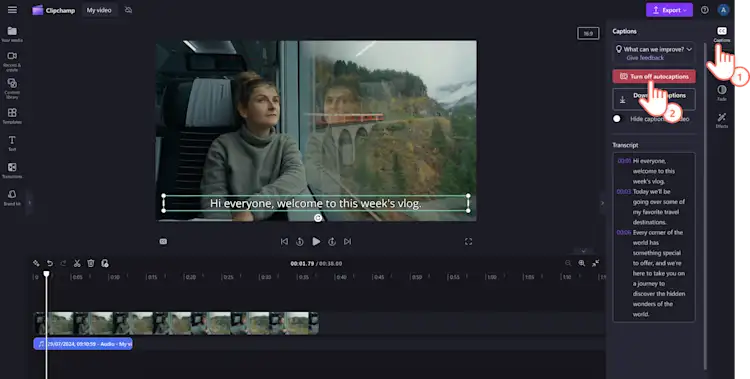Jump to transcript timestamp 00:01
750x379 pixels.
[624, 161]
